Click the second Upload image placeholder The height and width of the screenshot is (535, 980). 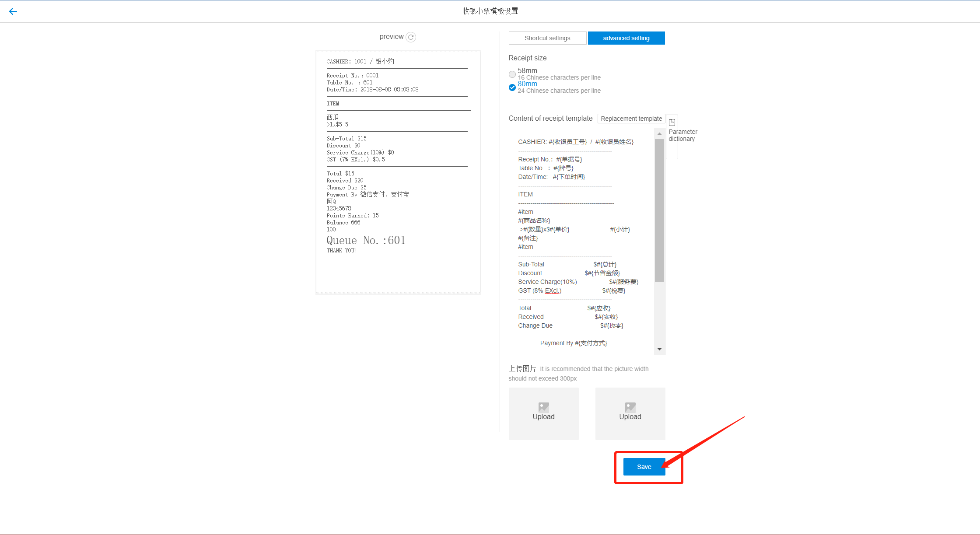pos(630,413)
